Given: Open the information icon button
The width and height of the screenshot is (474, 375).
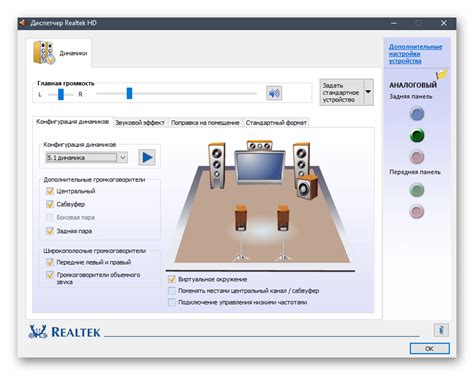Looking at the screenshot, I should pyautogui.click(x=441, y=330).
